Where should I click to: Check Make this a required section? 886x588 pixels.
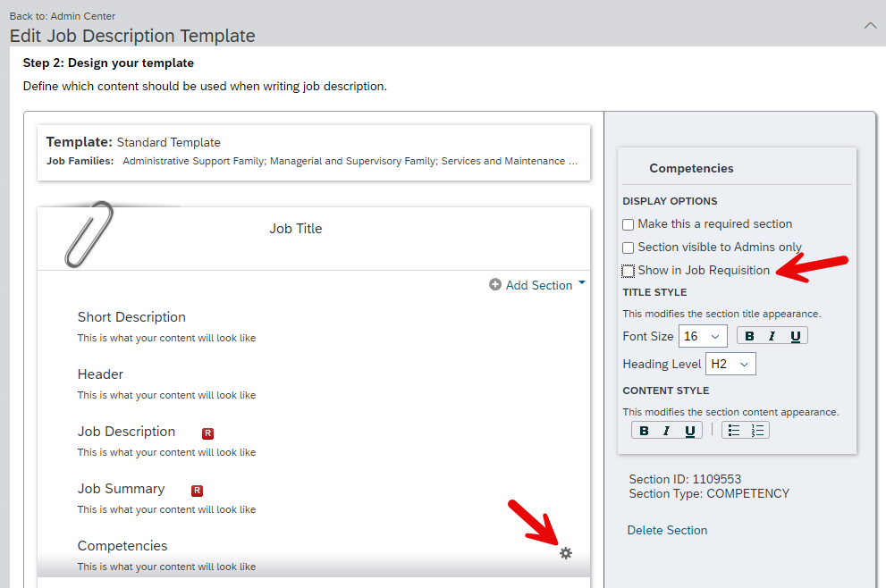pyautogui.click(x=628, y=225)
